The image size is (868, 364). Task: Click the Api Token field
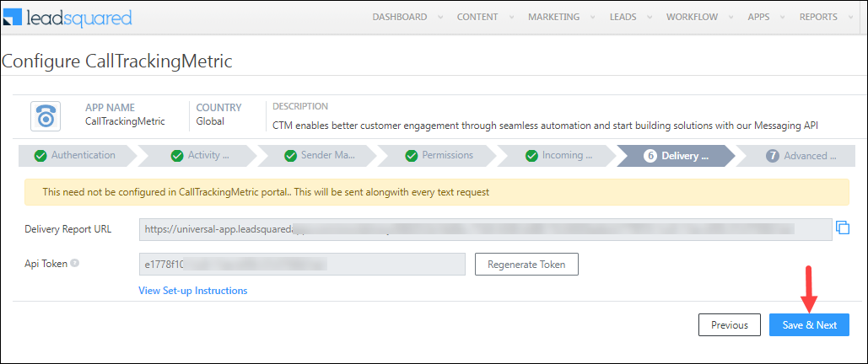302,264
